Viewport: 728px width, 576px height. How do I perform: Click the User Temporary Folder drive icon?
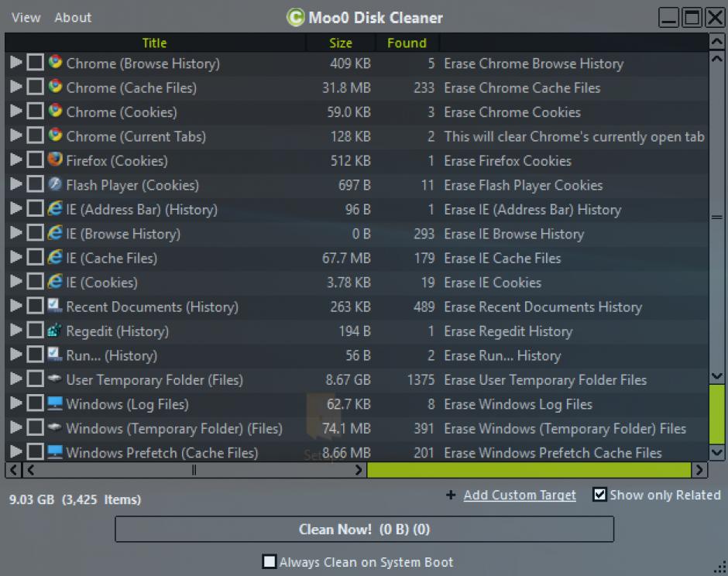coord(55,379)
